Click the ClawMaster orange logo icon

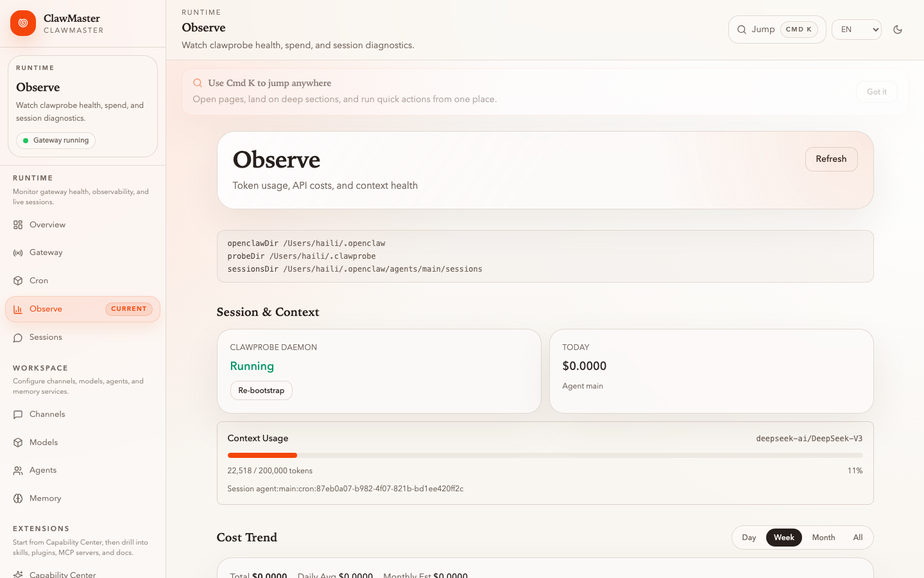pos(23,23)
